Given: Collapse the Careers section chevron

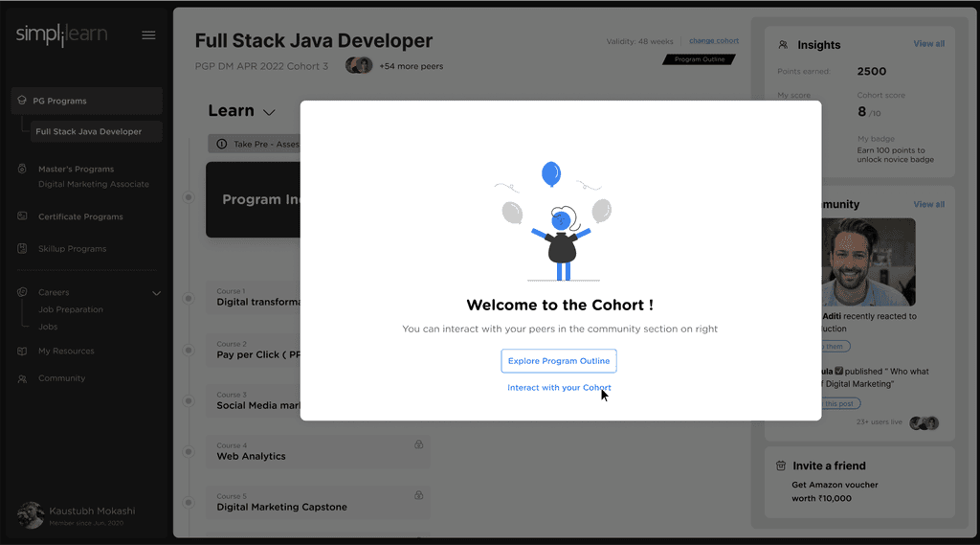Looking at the screenshot, I should pyautogui.click(x=156, y=293).
